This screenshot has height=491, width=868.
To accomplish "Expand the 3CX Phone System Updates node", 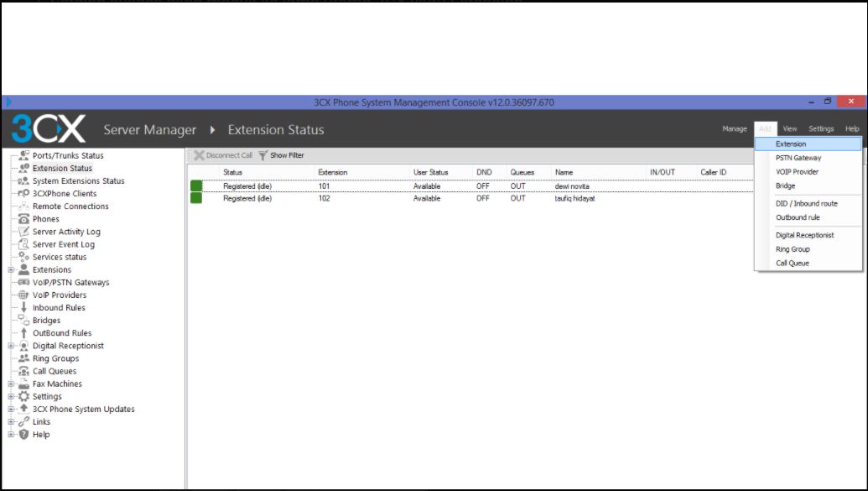I will point(11,409).
